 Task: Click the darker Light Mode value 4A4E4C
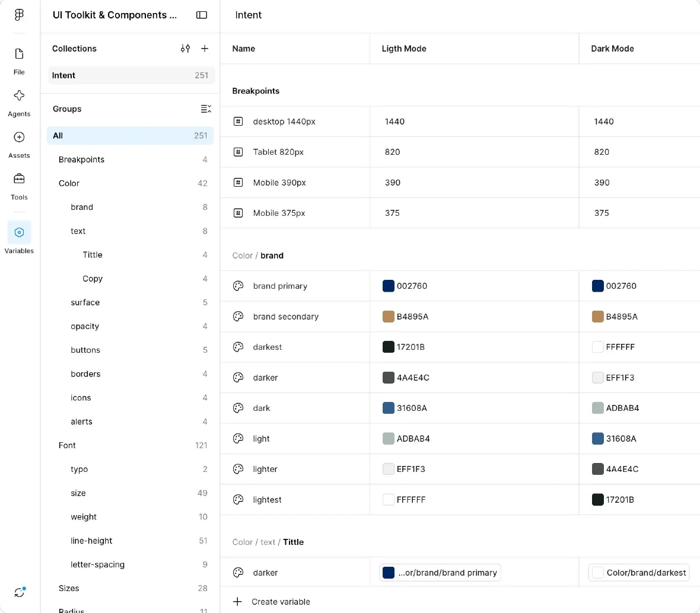pyautogui.click(x=412, y=378)
